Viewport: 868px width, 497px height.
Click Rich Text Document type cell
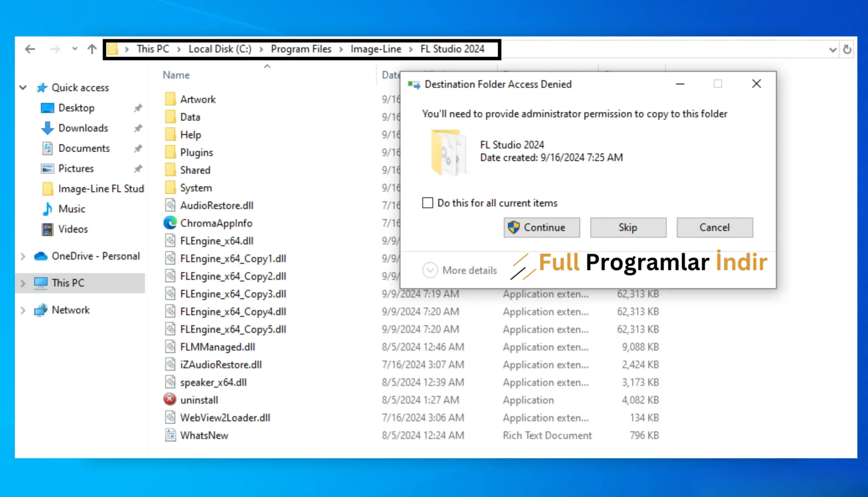tap(547, 435)
